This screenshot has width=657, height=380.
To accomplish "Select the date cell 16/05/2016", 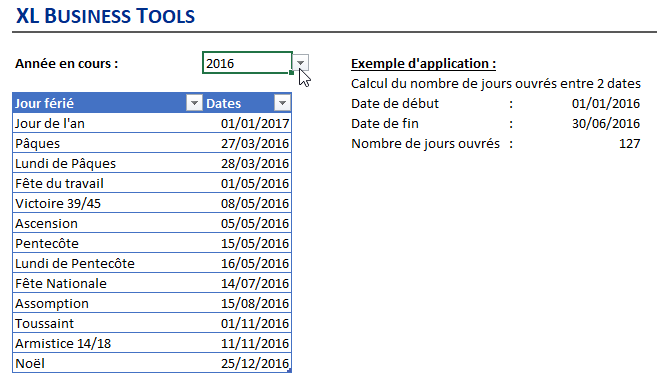I will tap(247, 263).
